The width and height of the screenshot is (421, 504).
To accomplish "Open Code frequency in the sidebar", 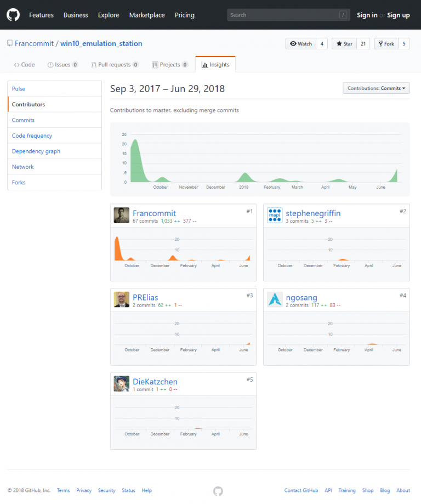I will [55, 135].
